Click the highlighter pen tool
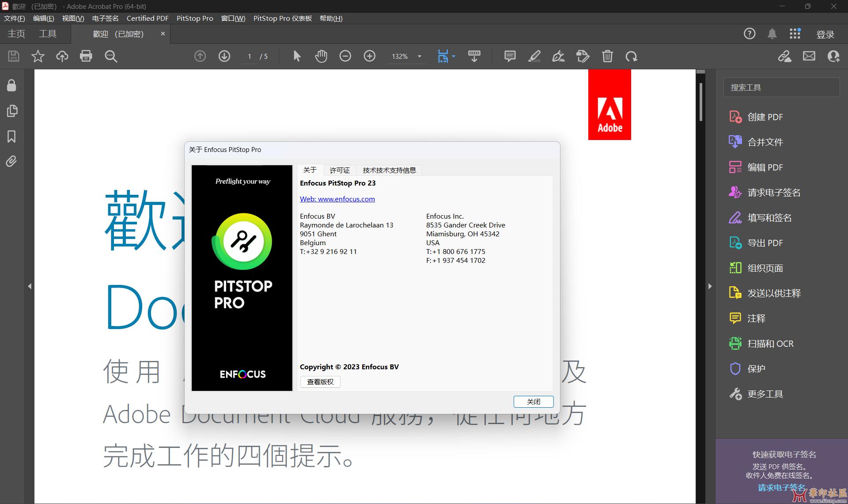Viewport: 848px width, 504px height. (x=534, y=56)
